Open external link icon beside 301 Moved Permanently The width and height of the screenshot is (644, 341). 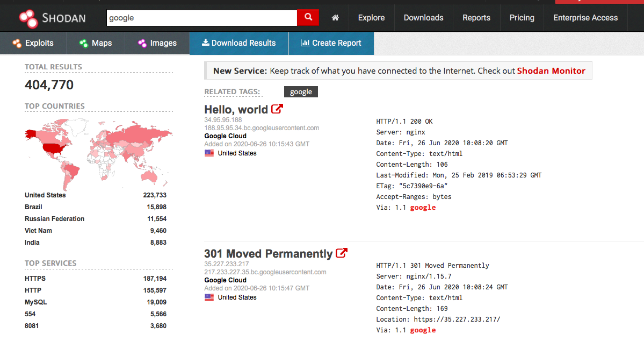point(342,253)
